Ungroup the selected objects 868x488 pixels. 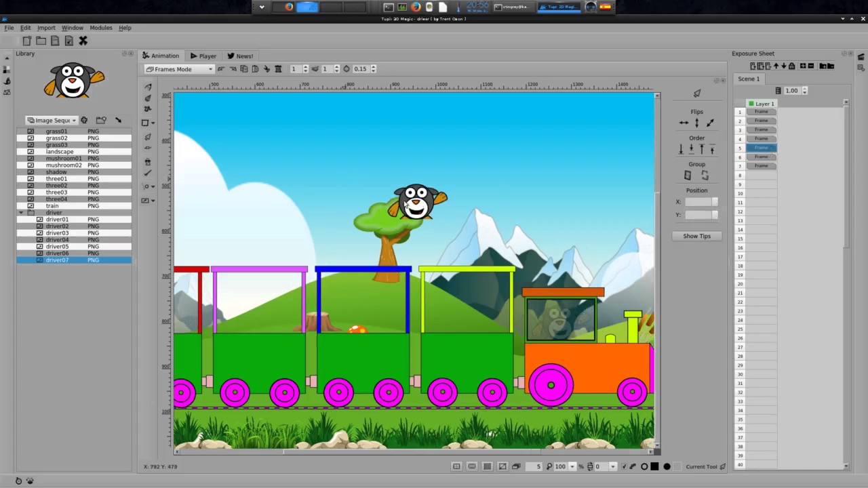(705, 175)
